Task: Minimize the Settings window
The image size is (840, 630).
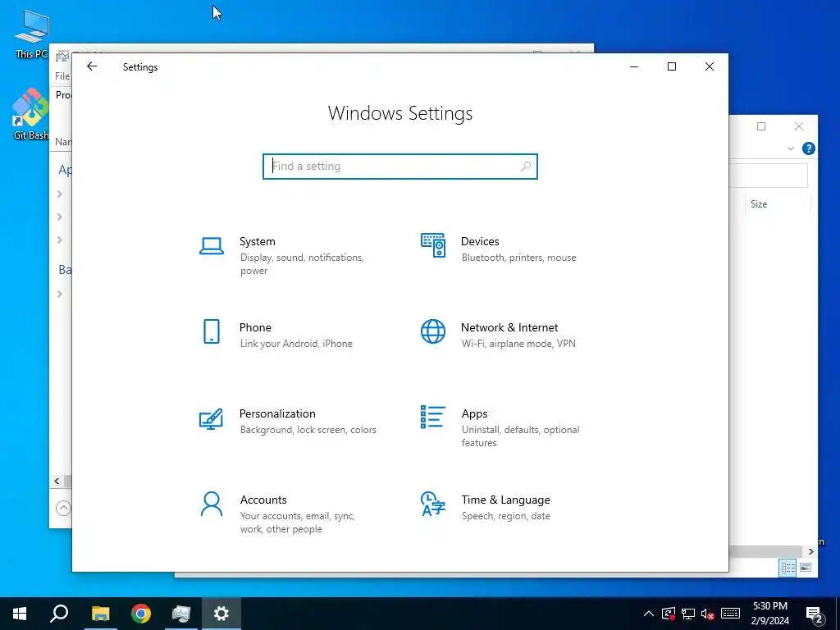Action: coord(634,66)
